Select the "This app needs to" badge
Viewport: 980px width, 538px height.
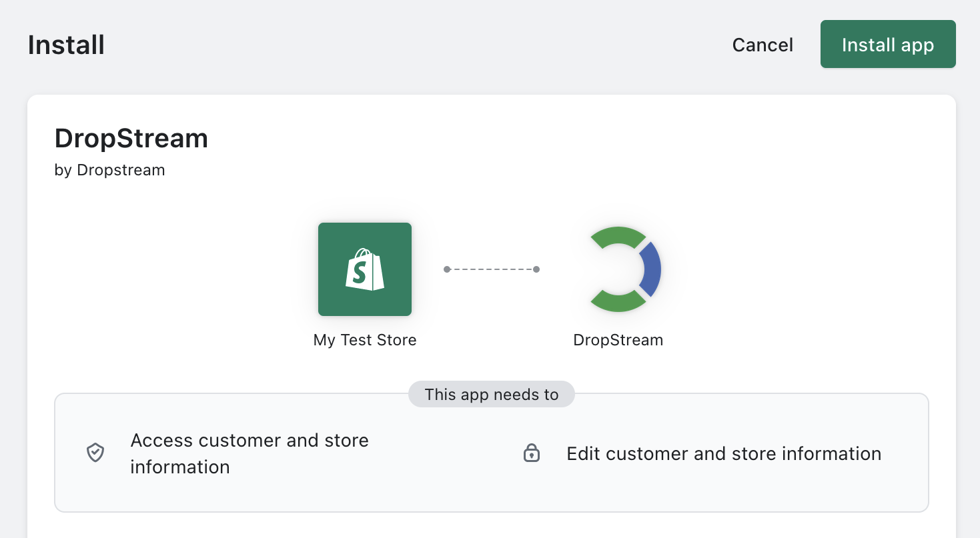[x=492, y=394]
